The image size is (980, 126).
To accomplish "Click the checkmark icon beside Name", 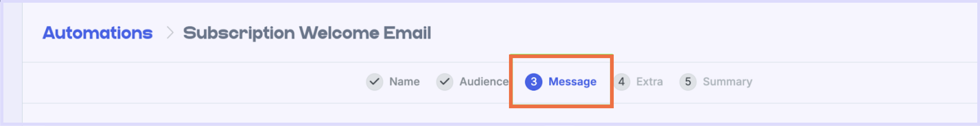I will pos(374,82).
